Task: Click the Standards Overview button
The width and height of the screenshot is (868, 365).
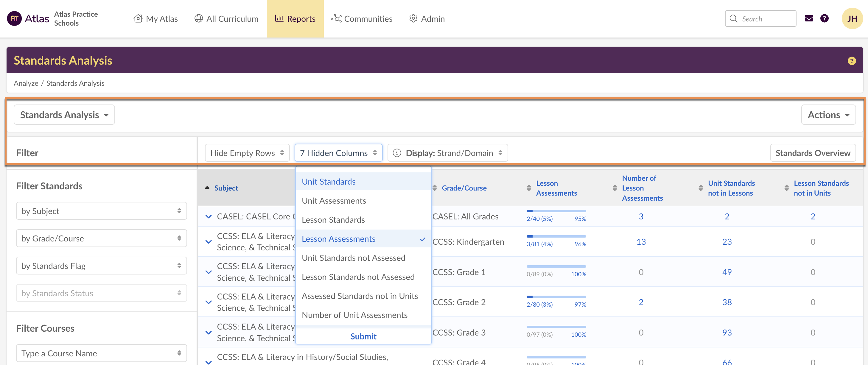Action: (812, 153)
